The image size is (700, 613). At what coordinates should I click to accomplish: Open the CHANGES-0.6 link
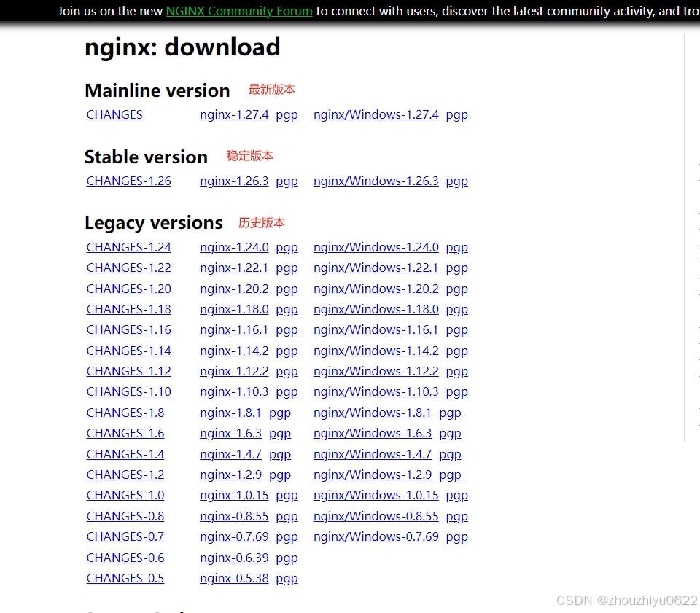[125, 558]
